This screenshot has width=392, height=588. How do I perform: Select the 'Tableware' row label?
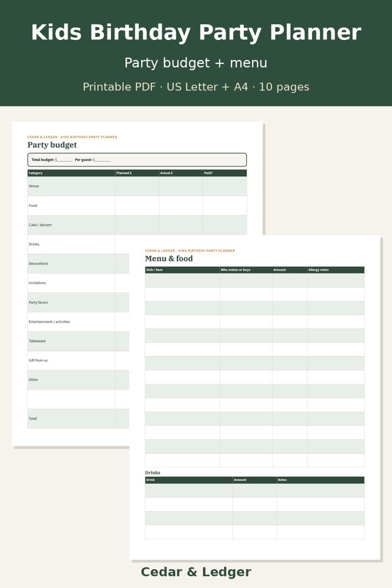click(37, 341)
